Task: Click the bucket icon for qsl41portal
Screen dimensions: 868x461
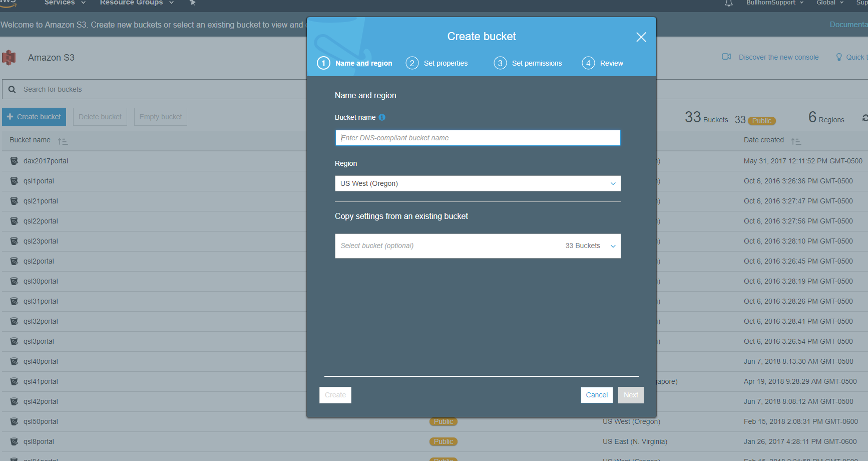Action: click(14, 381)
